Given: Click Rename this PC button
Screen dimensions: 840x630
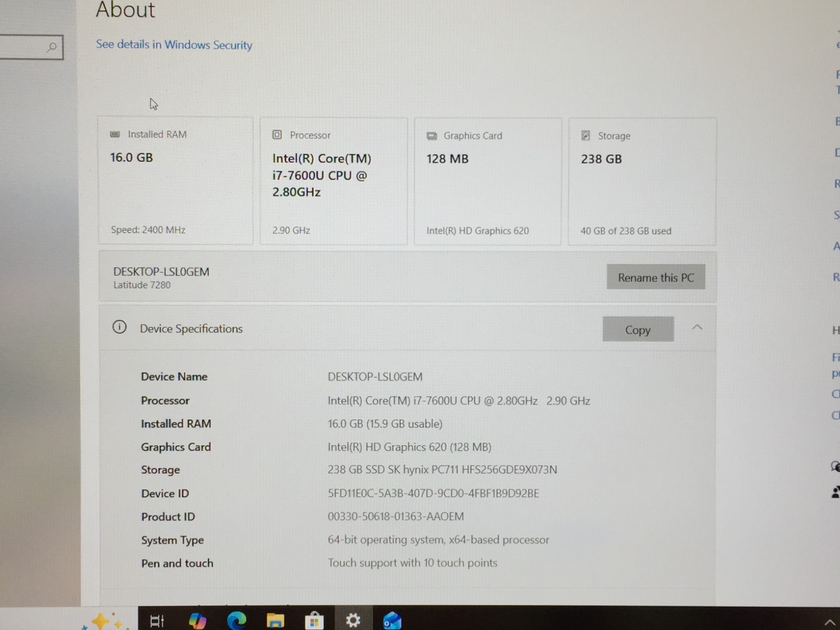Looking at the screenshot, I should tap(656, 277).
